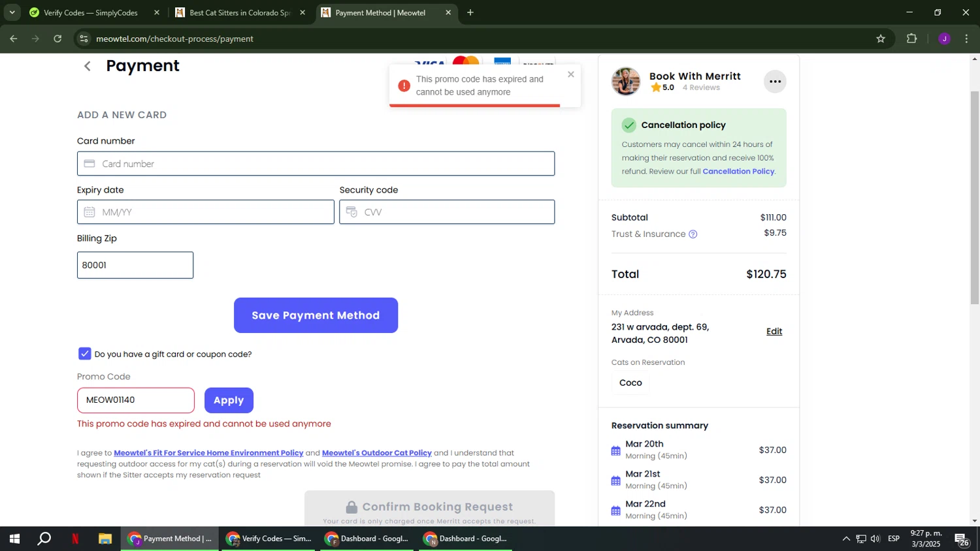Image resolution: width=980 pixels, height=551 pixels.
Task: Open Meowtel's Fit For Service Home Environment Policy
Action: pos(208,453)
